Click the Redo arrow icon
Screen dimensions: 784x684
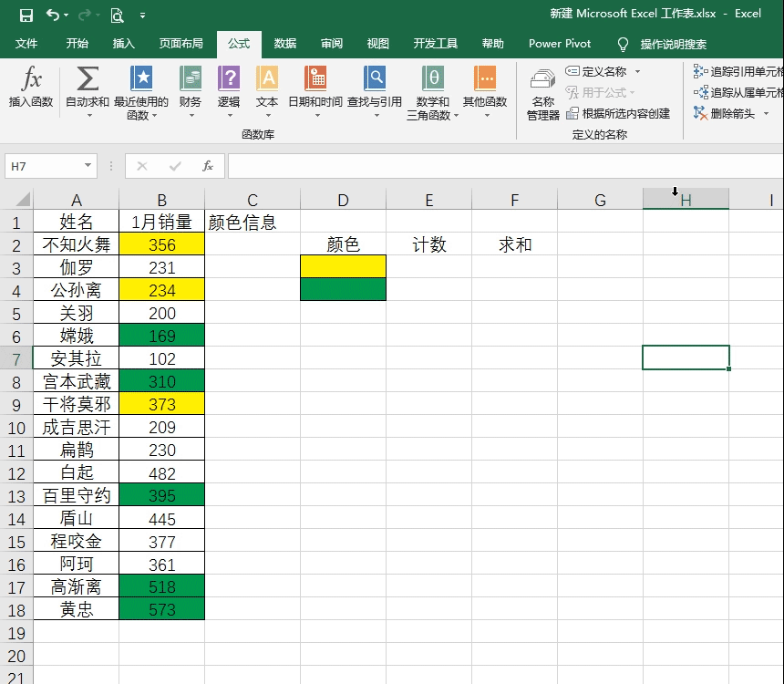click(86, 15)
